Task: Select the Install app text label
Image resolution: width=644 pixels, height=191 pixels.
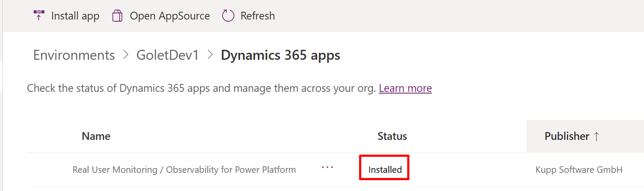Action: [75, 16]
